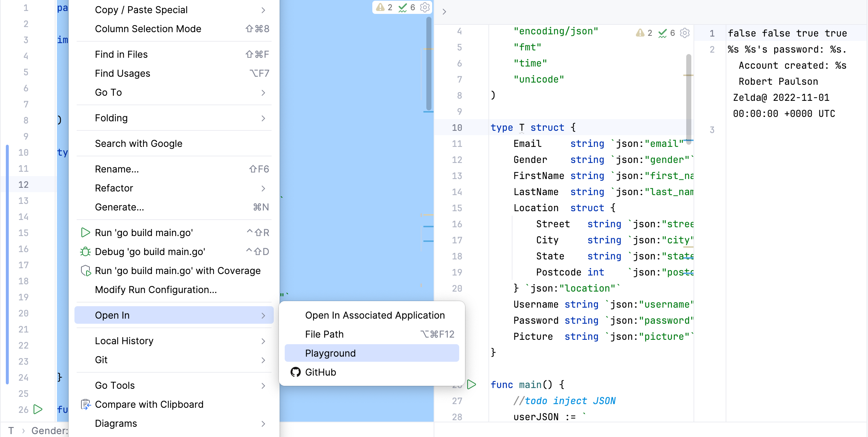Click Modify Run Configuration entry
The width and height of the screenshot is (868, 437).
pos(156,290)
